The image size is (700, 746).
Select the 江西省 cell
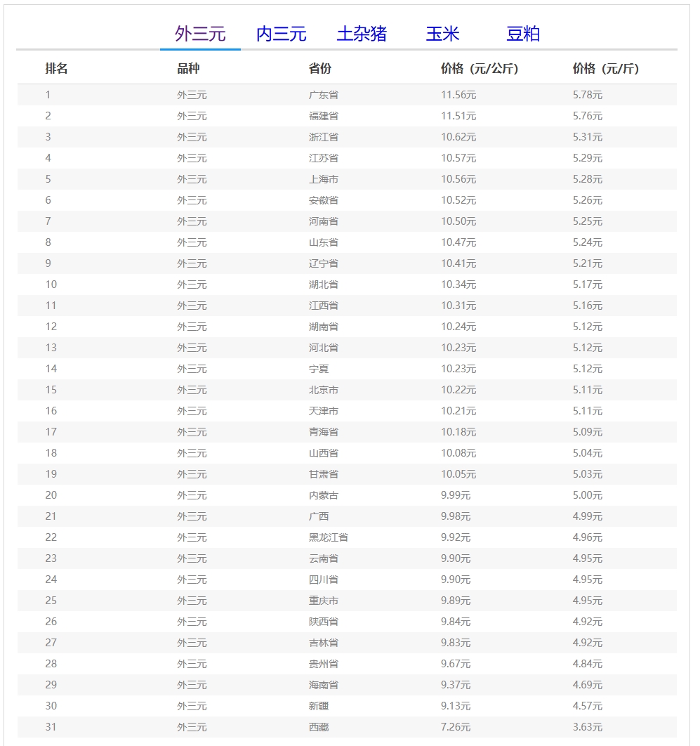324,306
